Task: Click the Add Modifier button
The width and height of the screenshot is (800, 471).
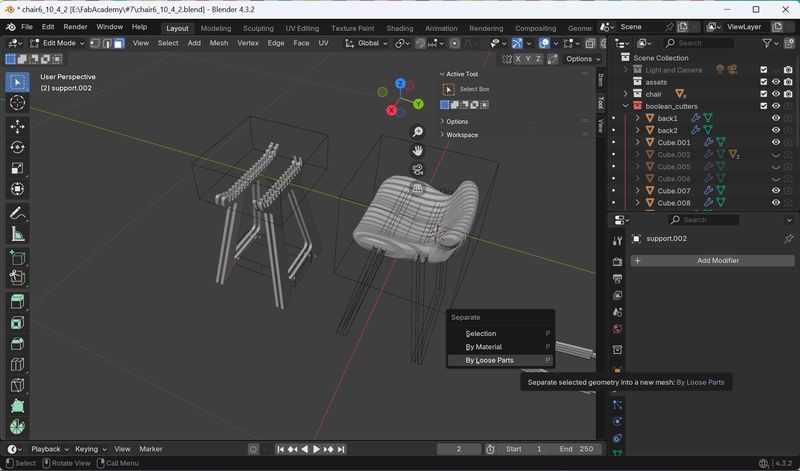Action: click(712, 261)
